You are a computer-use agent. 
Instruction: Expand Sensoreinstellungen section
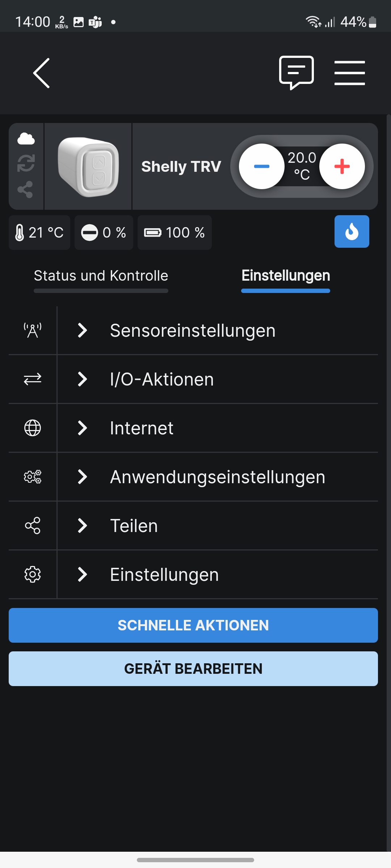(193, 331)
